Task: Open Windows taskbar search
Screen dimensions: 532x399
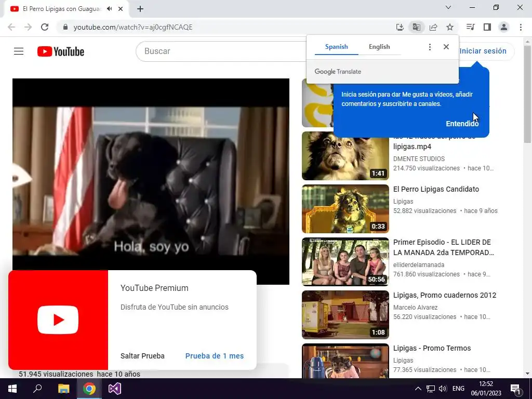Action: point(37,389)
